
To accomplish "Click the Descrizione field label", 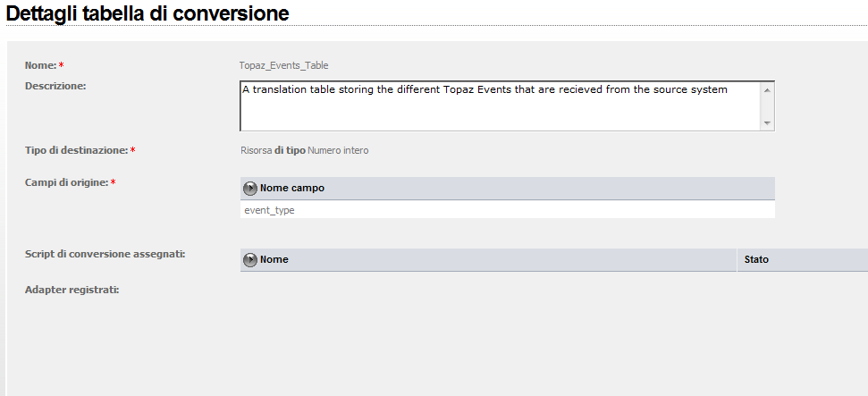I will click(x=55, y=86).
